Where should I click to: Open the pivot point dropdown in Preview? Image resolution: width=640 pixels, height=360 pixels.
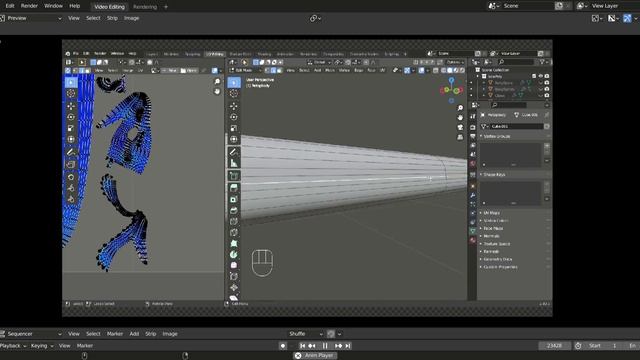tap(315, 18)
